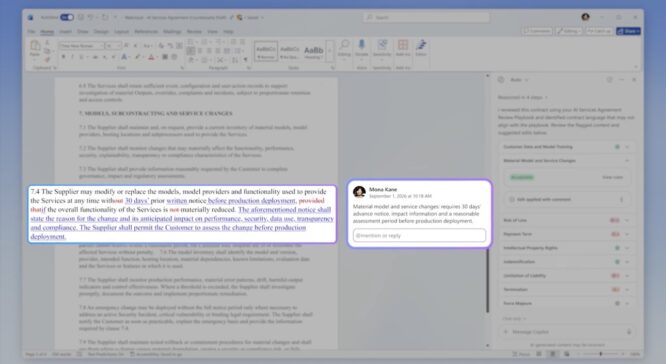Open the Layout ribbon tab
Image resolution: width=666 pixels, height=364 pixels.
click(121, 32)
